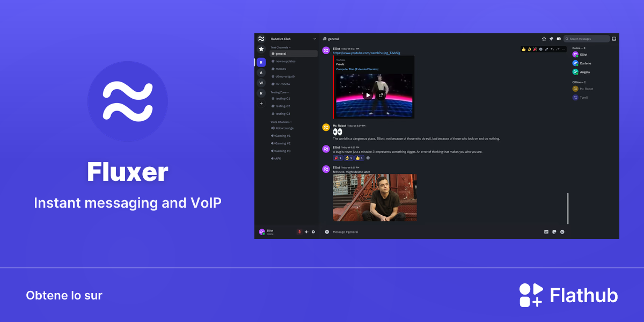Collapse the Voice Channels category
The image size is (644, 322).
[281, 122]
